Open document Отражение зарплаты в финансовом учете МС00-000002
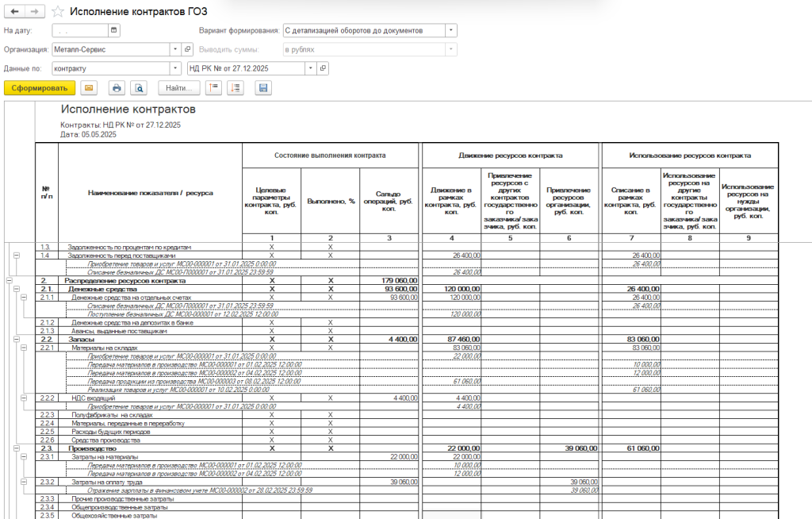 pyautogui.click(x=200, y=490)
